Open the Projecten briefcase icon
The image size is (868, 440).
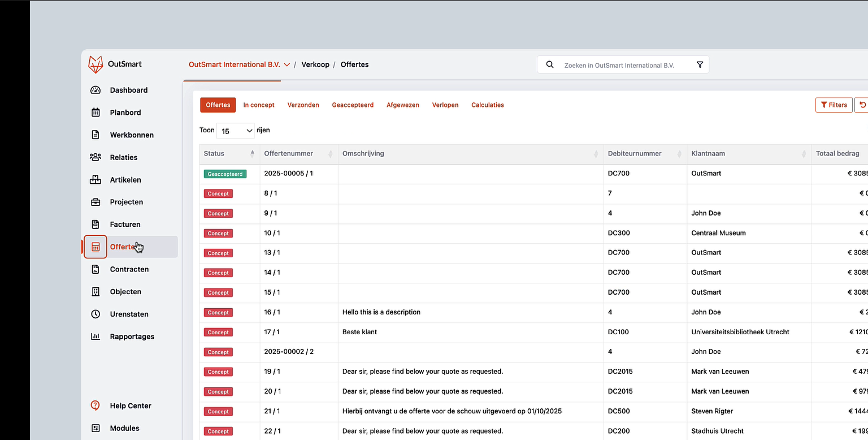[96, 202]
